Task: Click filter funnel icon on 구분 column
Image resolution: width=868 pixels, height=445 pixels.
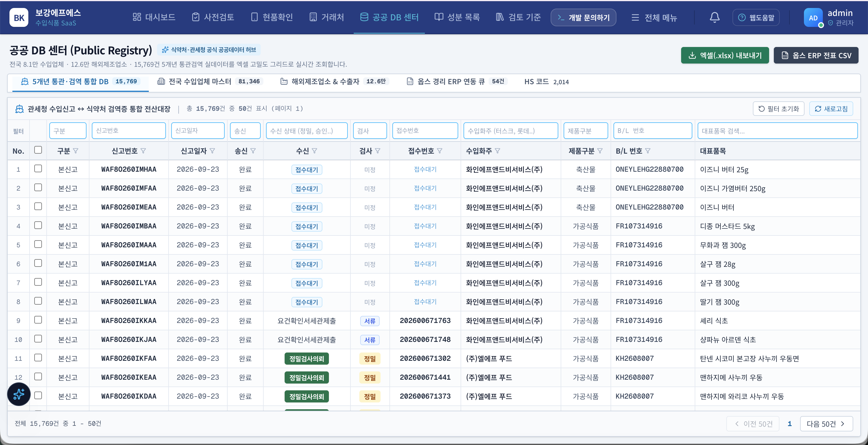Action: [x=76, y=151]
